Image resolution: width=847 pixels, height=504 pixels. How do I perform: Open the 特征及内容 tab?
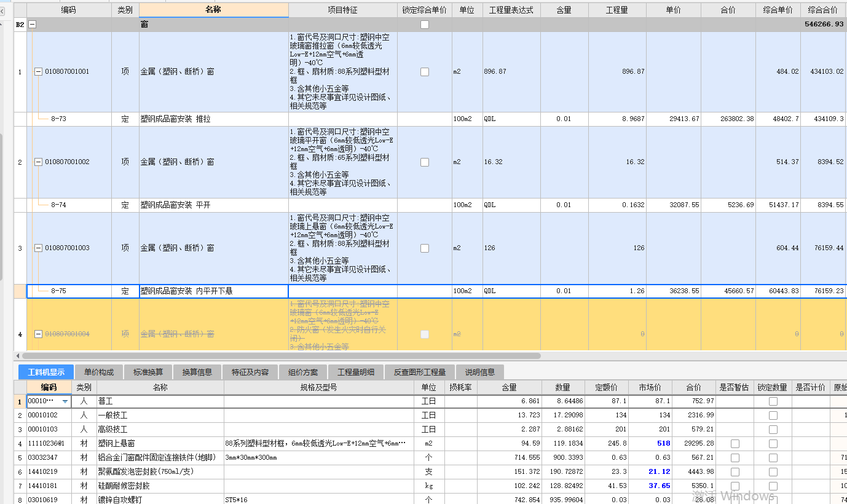click(x=250, y=372)
